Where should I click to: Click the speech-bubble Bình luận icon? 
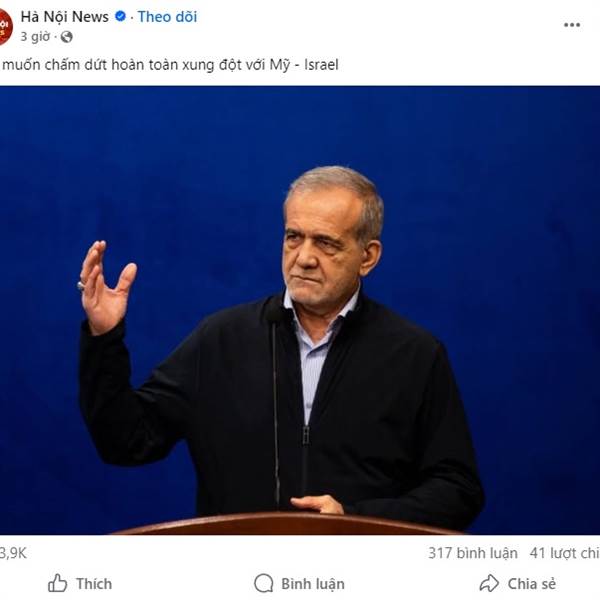263,583
